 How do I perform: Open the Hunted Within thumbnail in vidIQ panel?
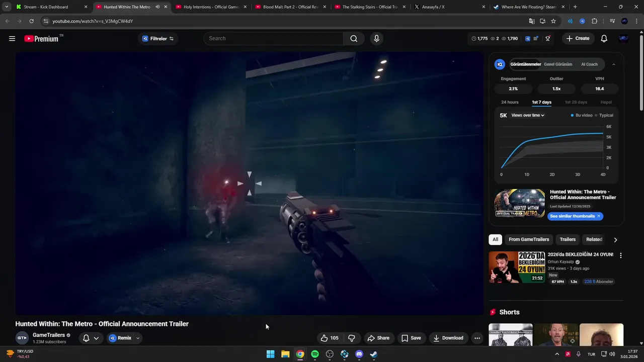[520, 203]
